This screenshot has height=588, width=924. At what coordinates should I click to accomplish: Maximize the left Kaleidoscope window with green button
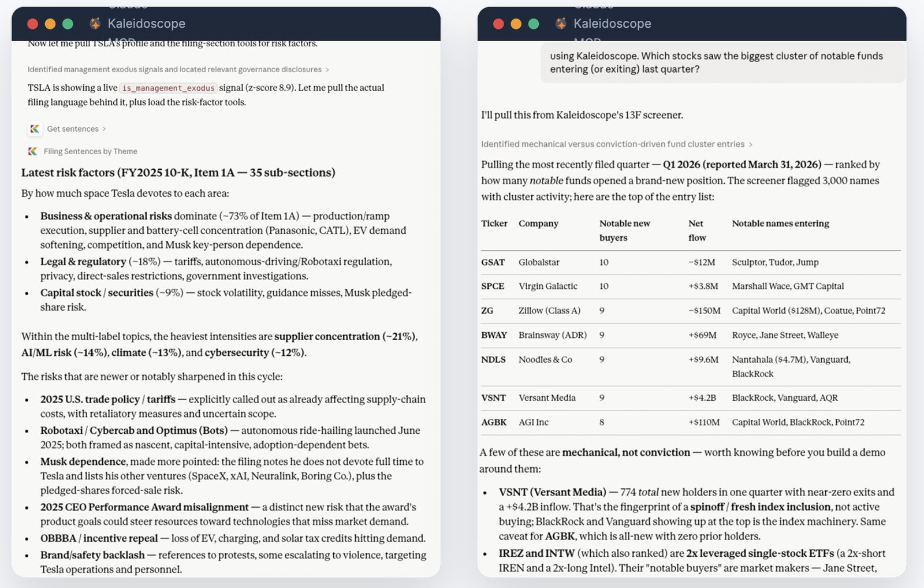coord(68,24)
